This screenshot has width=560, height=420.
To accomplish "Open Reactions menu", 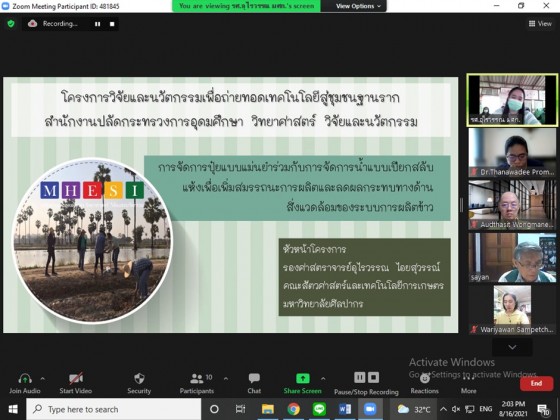I will pos(425,384).
